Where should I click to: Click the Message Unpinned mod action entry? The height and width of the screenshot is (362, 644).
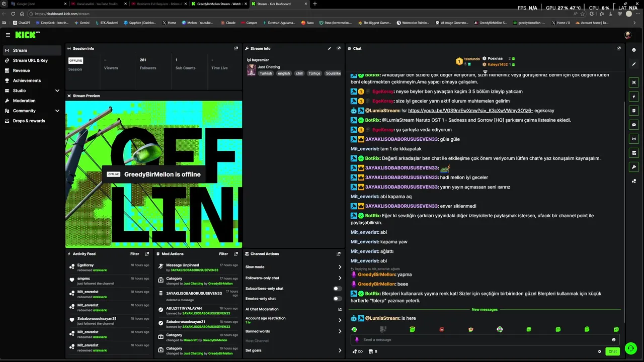[x=198, y=267]
